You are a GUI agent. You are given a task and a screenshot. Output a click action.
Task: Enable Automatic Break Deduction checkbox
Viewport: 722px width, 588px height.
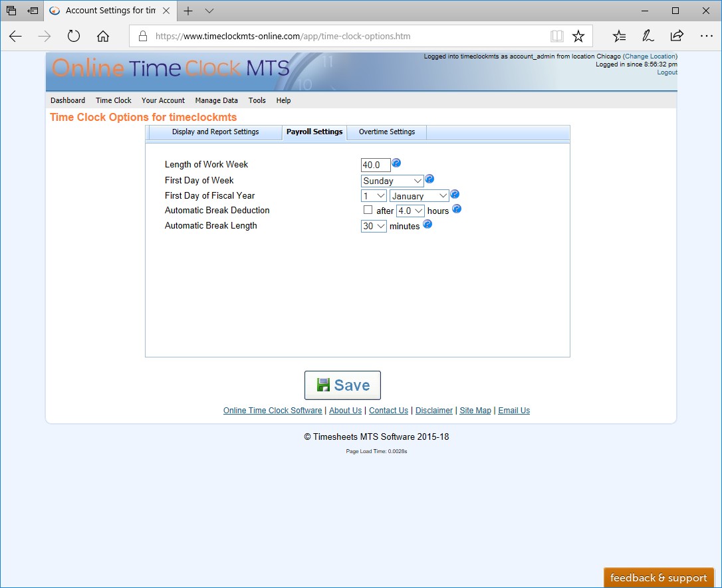tap(368, 210)
